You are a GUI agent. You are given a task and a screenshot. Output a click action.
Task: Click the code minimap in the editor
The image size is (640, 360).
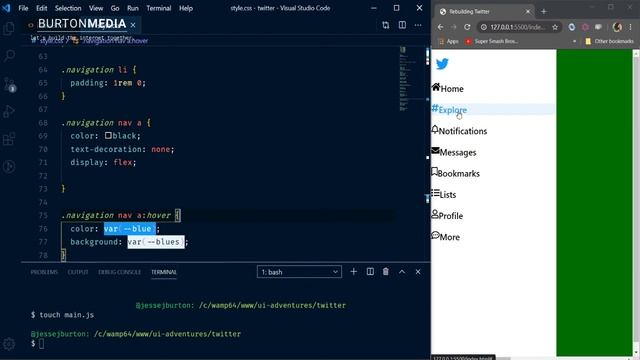click(408, 80)
